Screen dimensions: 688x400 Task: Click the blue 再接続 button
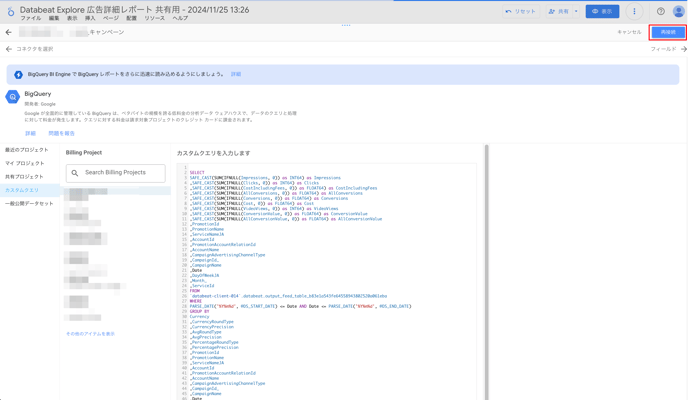click(668, 32)
